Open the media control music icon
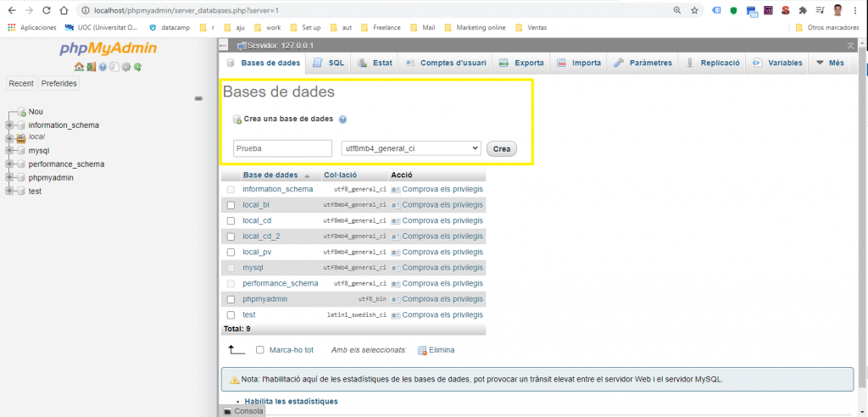 pyautogui.click(x=820, y=10)
